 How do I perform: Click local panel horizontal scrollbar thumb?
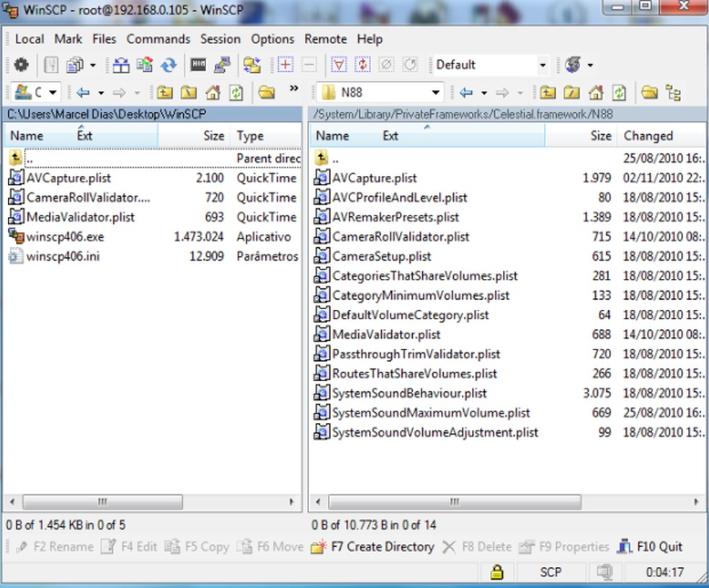coord(102,502)
